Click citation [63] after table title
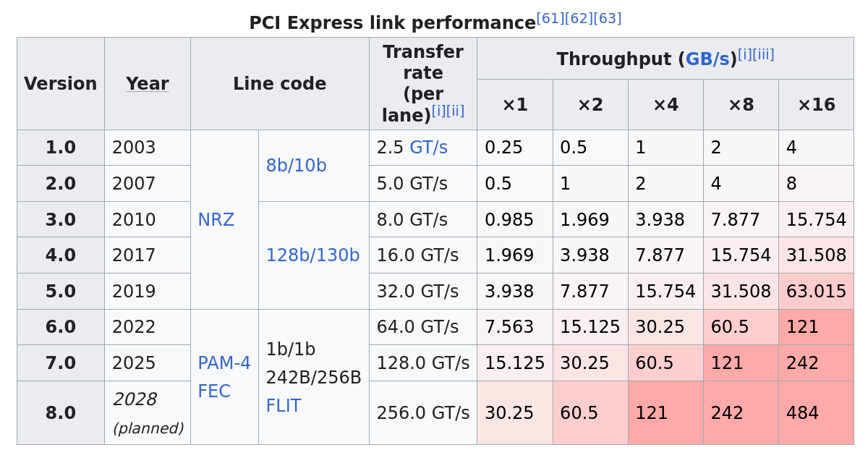This screenshot has width=868, height=458. coord(608,19)
